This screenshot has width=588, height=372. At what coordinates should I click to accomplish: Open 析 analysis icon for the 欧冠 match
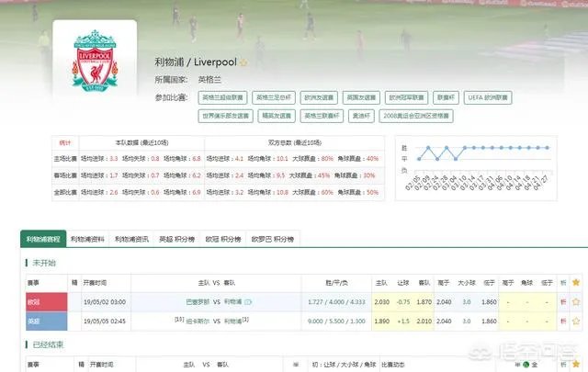pos(563,301)
